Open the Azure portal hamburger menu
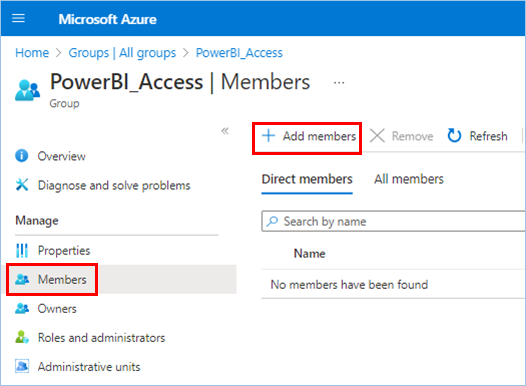 click(x=18, y=18)
